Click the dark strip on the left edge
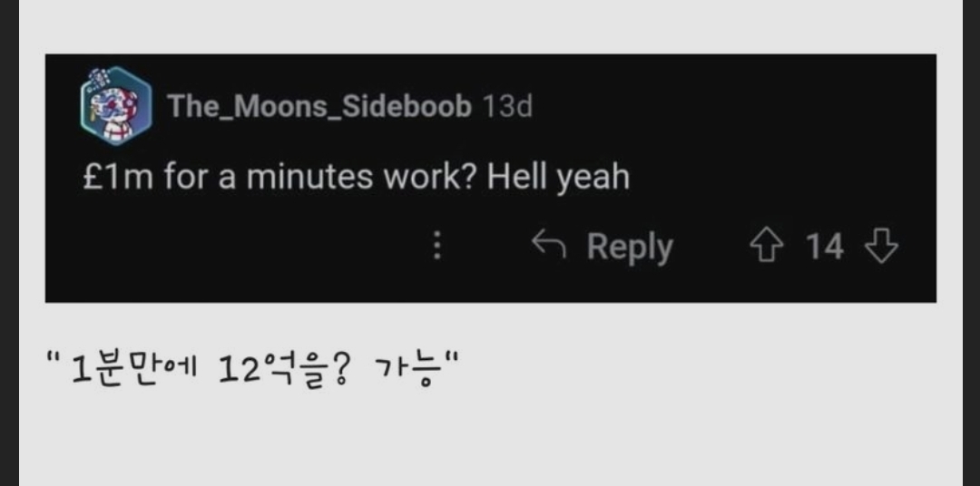This screenshot has height=486, width=980. [x=9, y=243]
